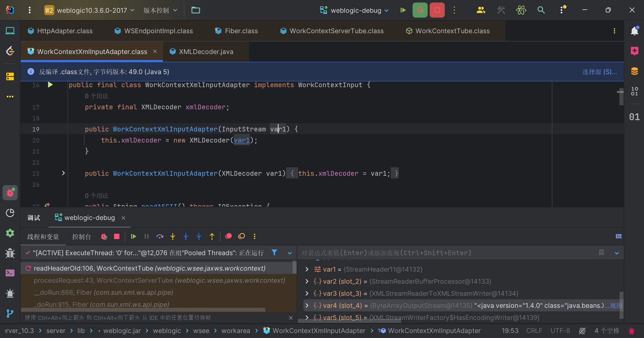This screenshot has height=338, width=644.
Task: Open the project folder icon
Action: [196, 10]
